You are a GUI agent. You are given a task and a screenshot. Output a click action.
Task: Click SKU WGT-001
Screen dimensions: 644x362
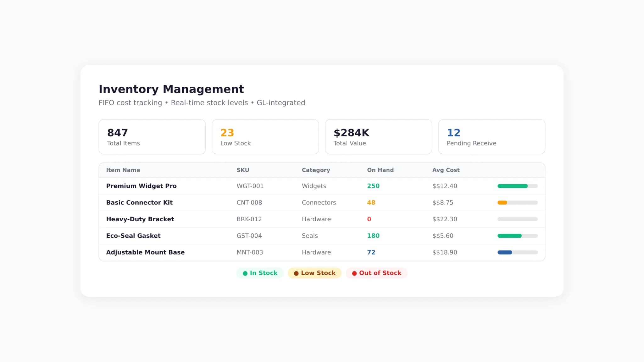[x=250, y=186]
